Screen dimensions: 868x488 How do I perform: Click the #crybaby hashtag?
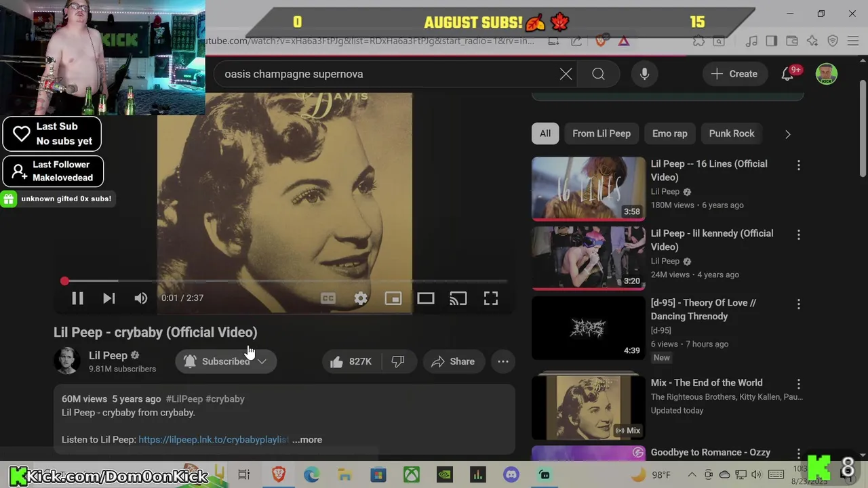pyautogui.click(x=225, y=399)
